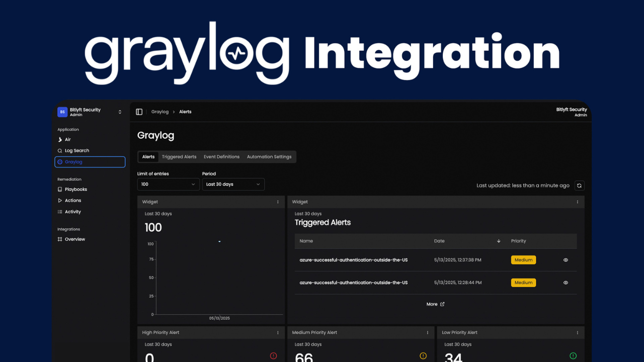Click alert name dated 12:37:38 PM
The height and width of the screenshot is (362, 644).
point(353,260)
